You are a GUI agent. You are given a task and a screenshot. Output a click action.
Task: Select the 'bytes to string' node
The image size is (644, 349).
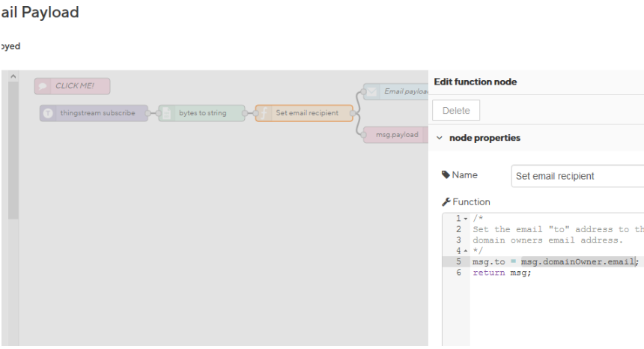pos(201,113)
